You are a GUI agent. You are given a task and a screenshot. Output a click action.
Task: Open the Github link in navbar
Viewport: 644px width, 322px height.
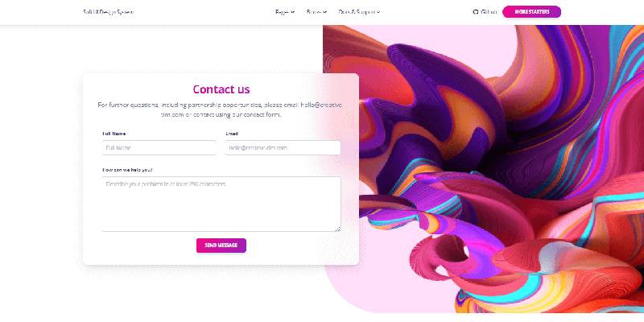(485, 12)
